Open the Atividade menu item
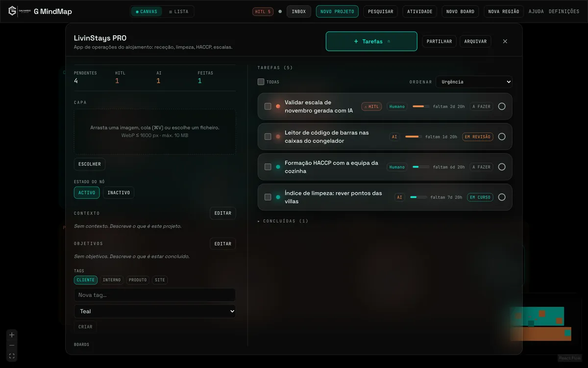 tap(420, 11)
